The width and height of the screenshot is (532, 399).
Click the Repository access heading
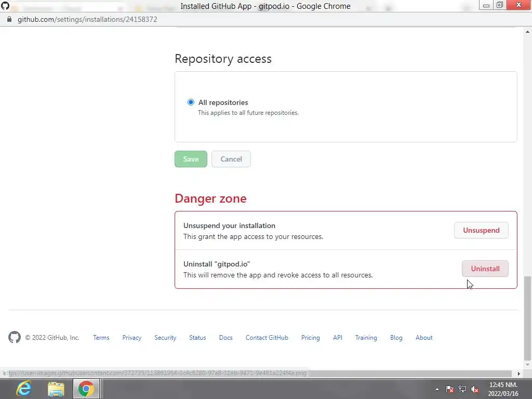pos(223,59)
